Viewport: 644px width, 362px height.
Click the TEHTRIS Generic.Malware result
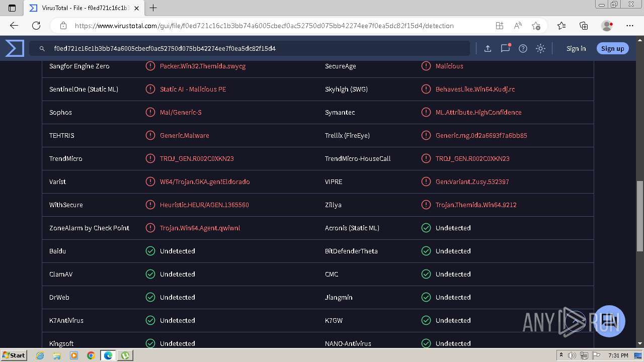coord(184,135)
